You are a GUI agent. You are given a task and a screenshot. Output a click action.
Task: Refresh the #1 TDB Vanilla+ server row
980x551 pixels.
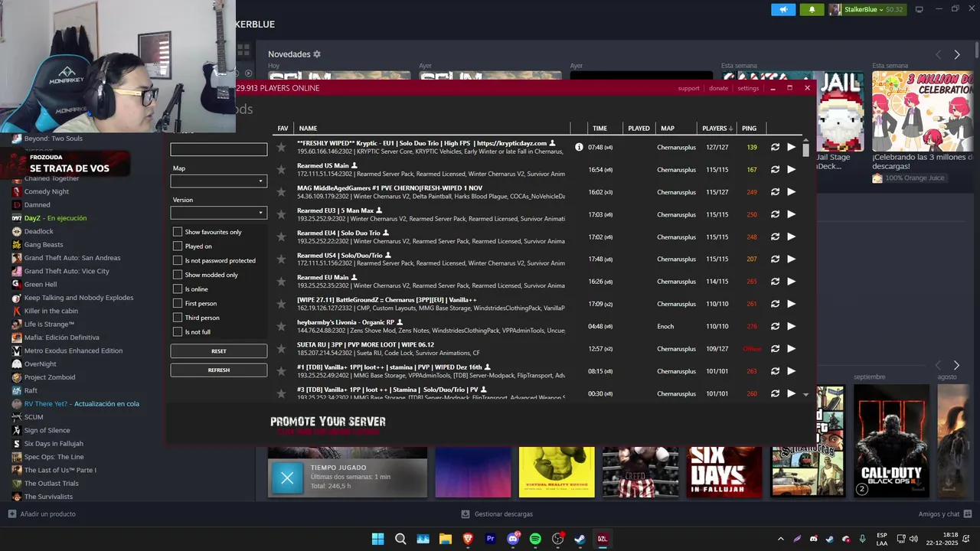point(775,371)
